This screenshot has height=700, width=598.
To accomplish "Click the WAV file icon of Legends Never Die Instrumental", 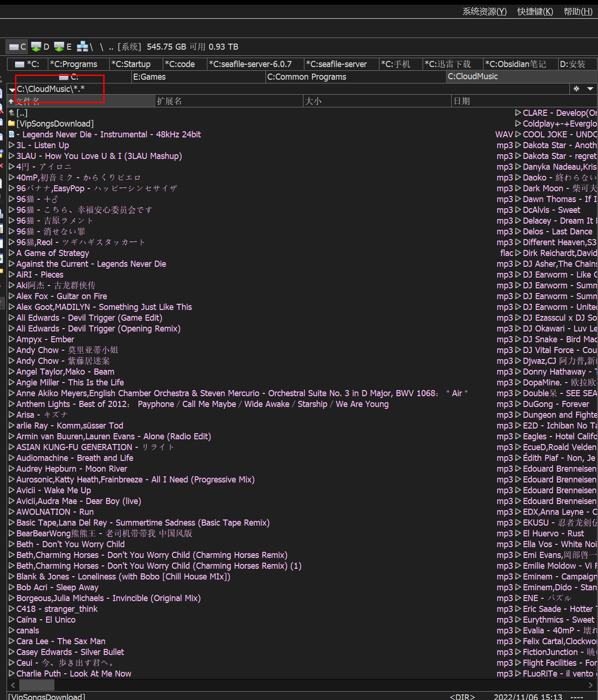I will pos(12,135).
